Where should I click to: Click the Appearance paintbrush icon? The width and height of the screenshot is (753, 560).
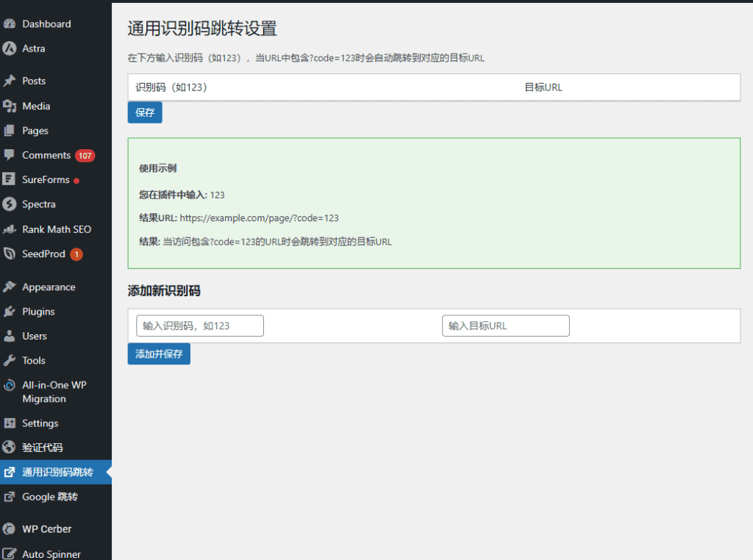point(9,287)
